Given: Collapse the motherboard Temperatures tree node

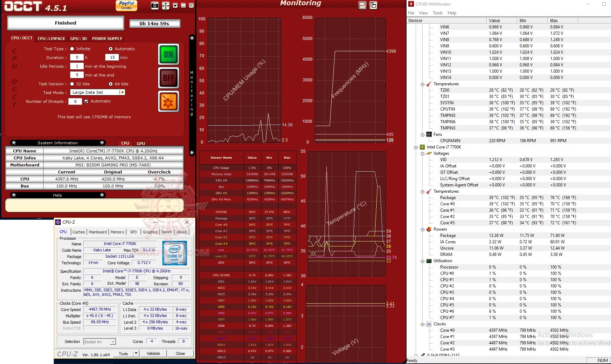Looking at the screenshot, I should point(422,84).
